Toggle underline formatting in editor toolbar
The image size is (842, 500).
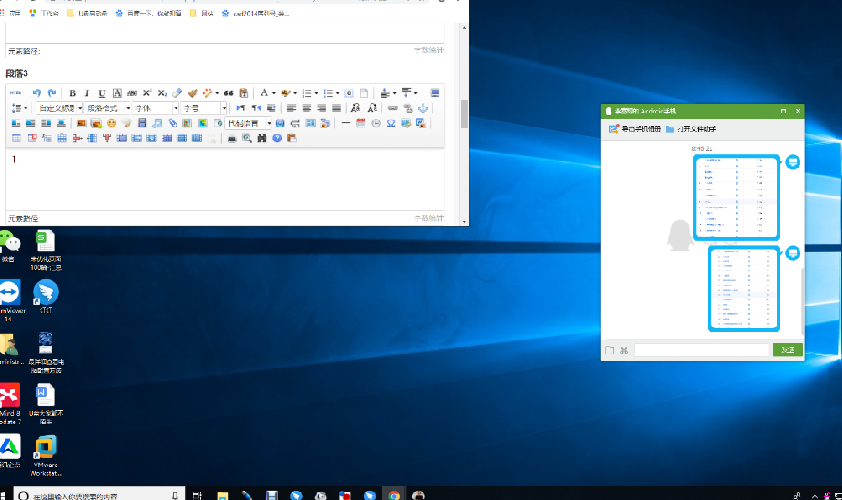(x=101, y=93)
